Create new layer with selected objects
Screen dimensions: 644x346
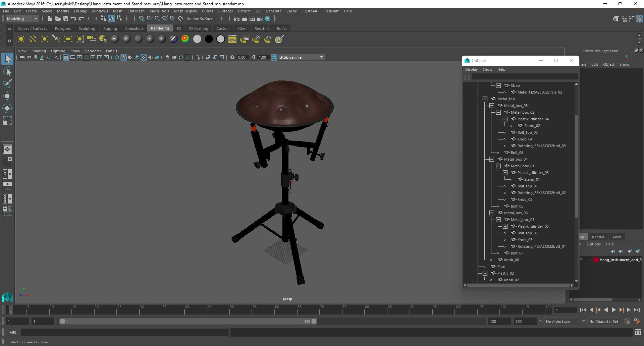click(638, 251)
